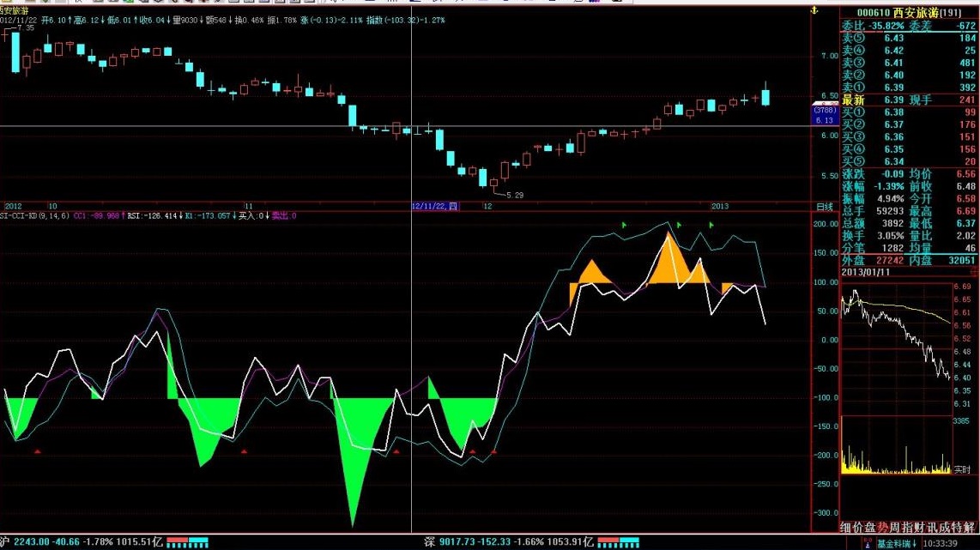The width and height of the screenshot is (980, 550).
Task: Click the middle green flag marker above indicator peak
Action: 679,224
